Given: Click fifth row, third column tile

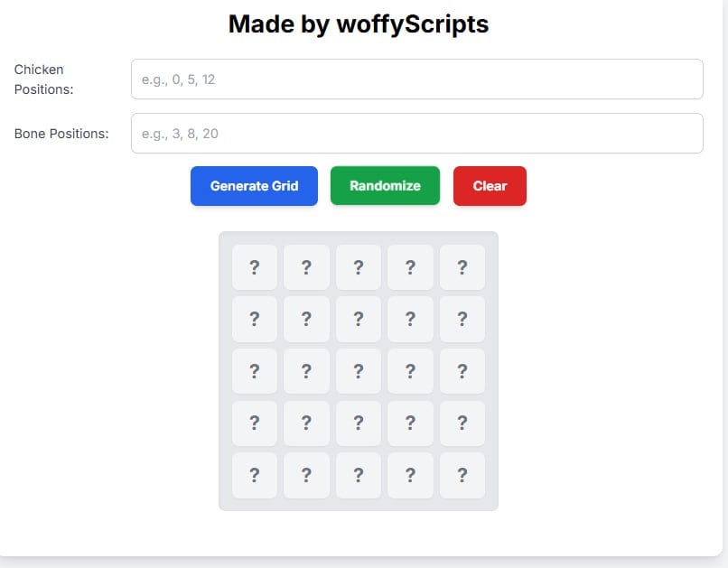Looking at the screenshot, I should (359, 475).
